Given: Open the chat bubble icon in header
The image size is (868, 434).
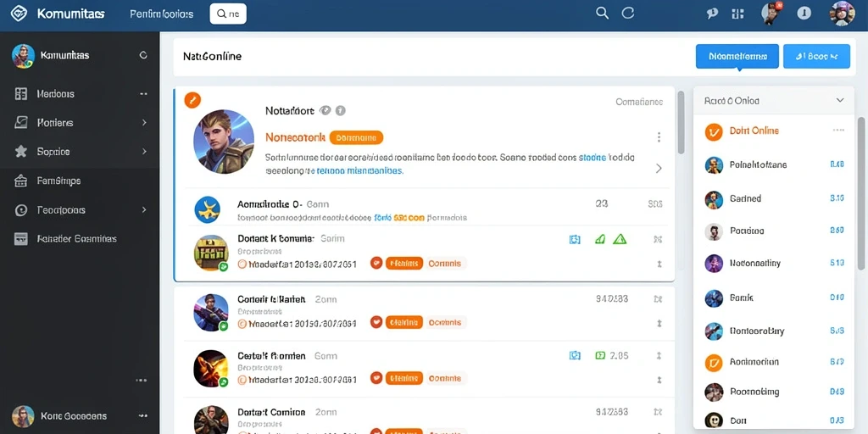Looking at the screenshot, I should (x=712, y=14).
